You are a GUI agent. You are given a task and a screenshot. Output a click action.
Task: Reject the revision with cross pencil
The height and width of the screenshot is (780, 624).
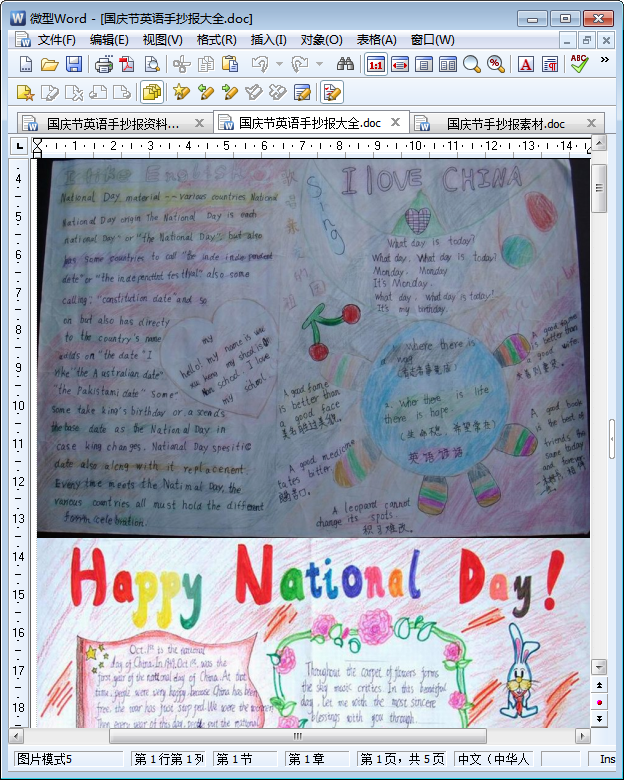tap(278, 93)
